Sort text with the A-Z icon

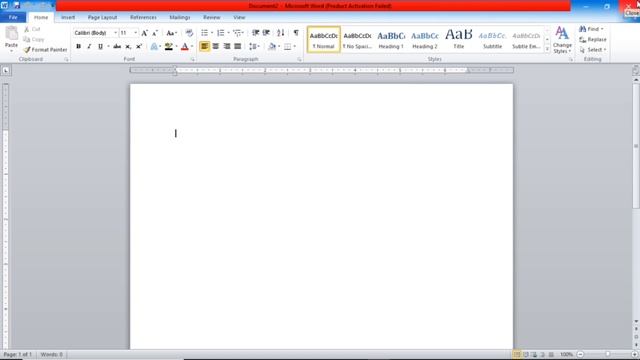(281, 33)
